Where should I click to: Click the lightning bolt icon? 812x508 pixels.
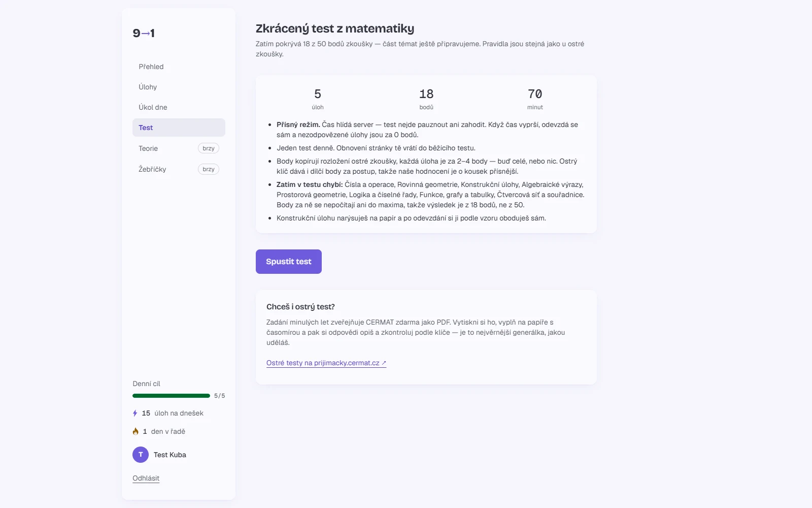pyautogui.click(x=135, y=414)
